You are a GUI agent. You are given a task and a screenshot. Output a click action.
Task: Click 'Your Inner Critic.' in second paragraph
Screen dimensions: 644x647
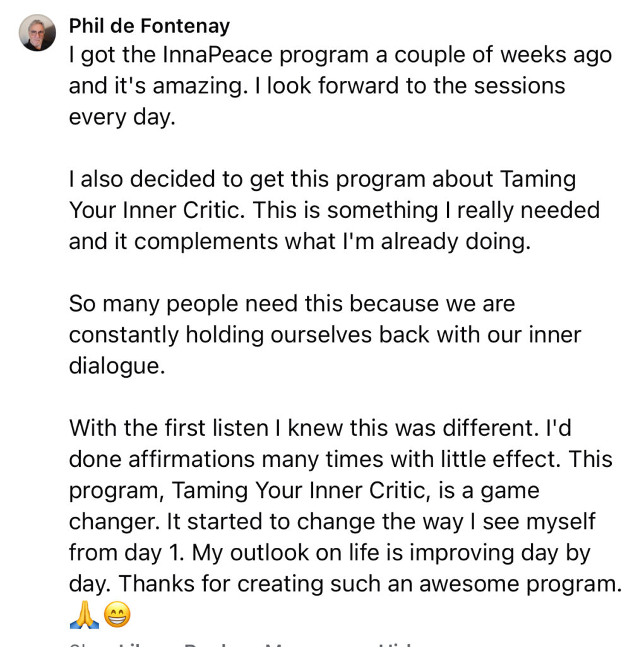click(x=157, y=210)
